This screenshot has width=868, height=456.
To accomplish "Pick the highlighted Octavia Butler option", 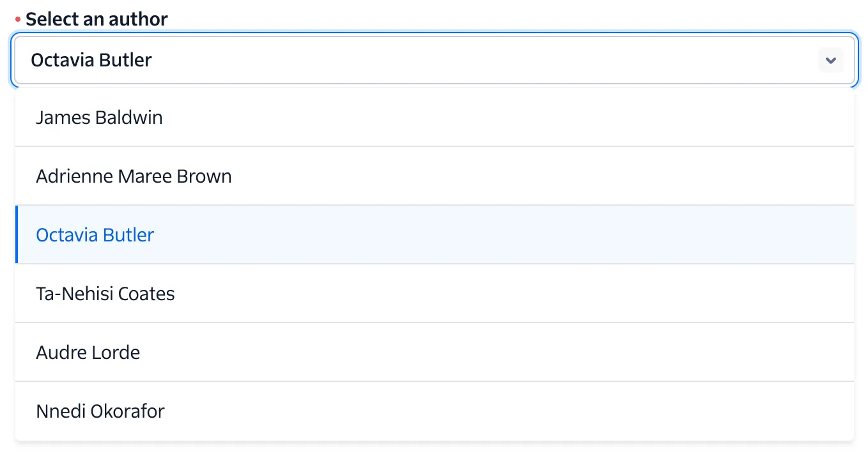I will (x=95, y=235).
